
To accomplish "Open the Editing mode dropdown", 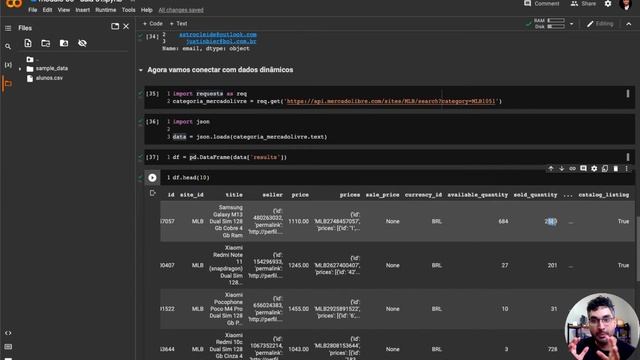I will [600, 24].
